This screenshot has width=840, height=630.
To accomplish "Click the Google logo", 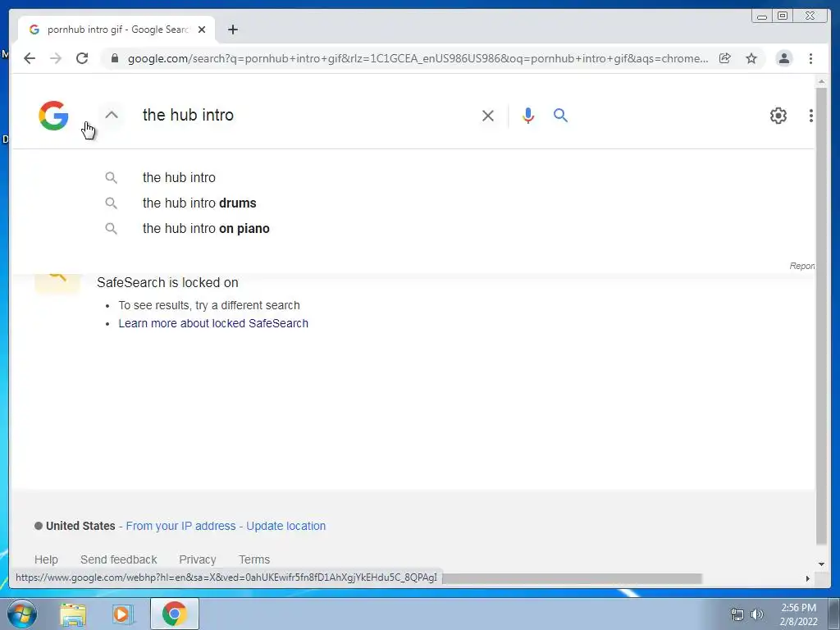I will [53, 115].
